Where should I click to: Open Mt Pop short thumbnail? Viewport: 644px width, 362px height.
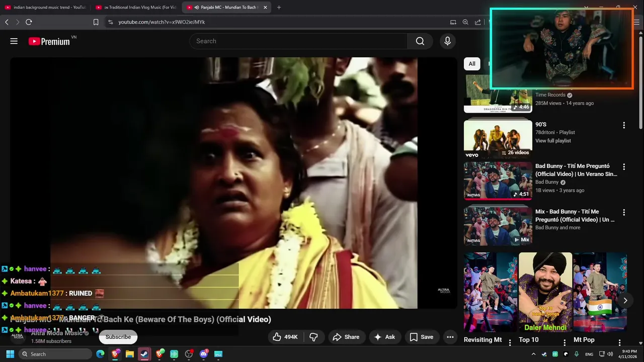click(x=600, y=292)
